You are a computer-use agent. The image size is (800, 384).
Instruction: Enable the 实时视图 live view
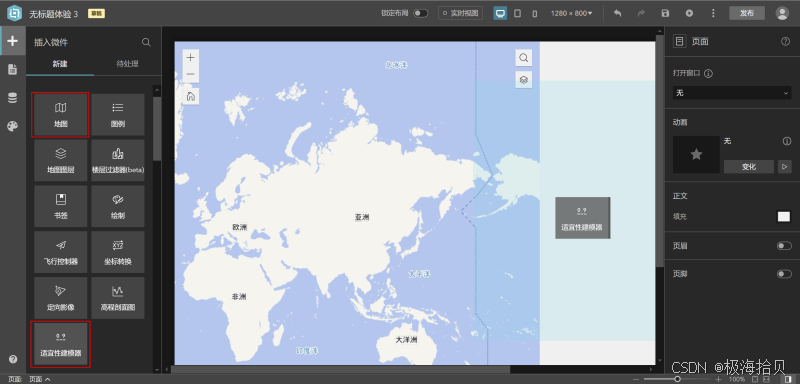461,13
